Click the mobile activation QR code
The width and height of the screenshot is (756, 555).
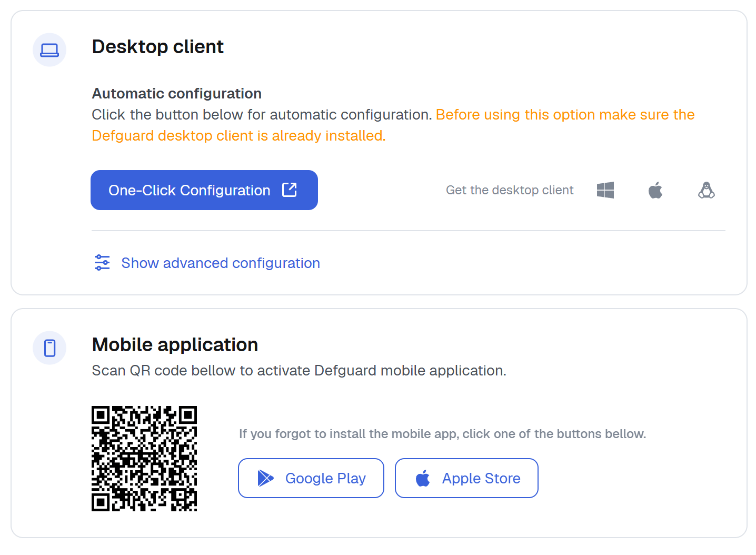[144, 459]
